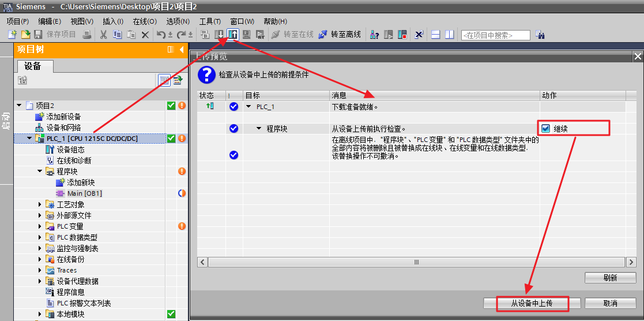Image resolution: width=644 pixels, height=321 pixels.
Task: Click the Start CPU icon
Action: (388, 35)
